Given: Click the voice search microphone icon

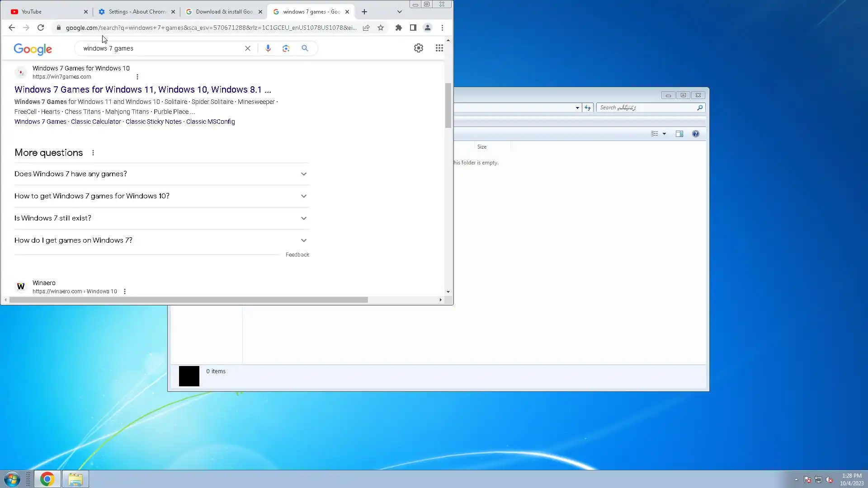Looking at the screenshot, I should click(x=268, y=48).
